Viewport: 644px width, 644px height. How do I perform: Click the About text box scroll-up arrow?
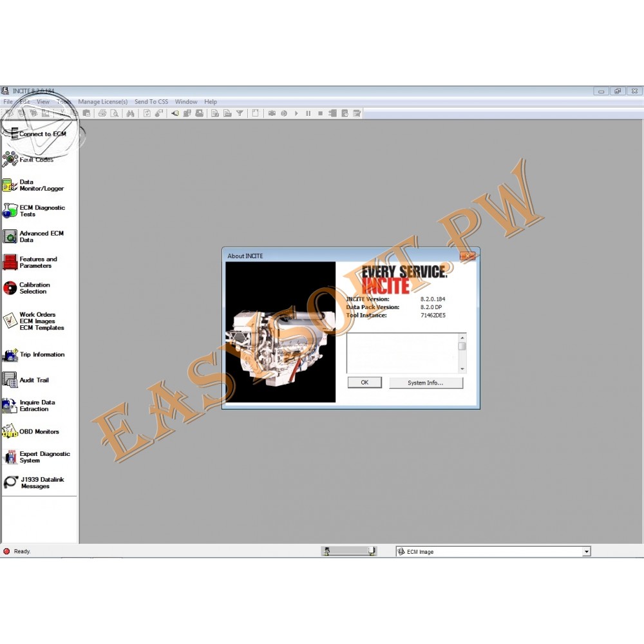click(x=462, y=337)
